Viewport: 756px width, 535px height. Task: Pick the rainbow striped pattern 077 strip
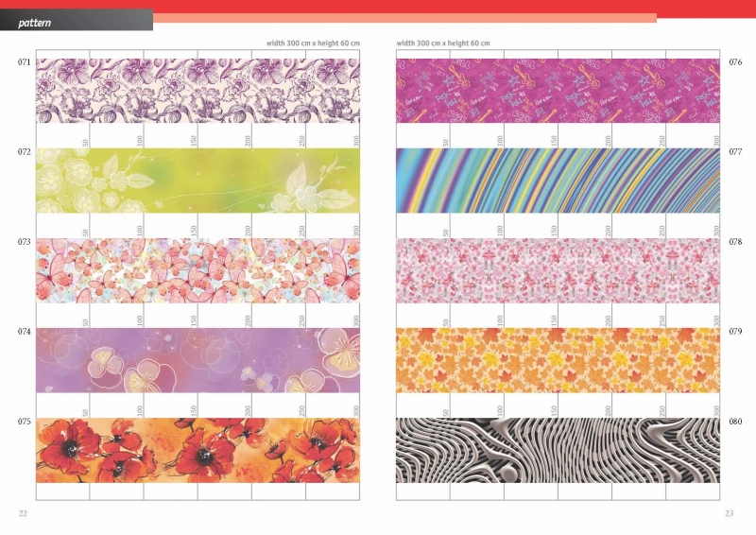tap(558, 181)
